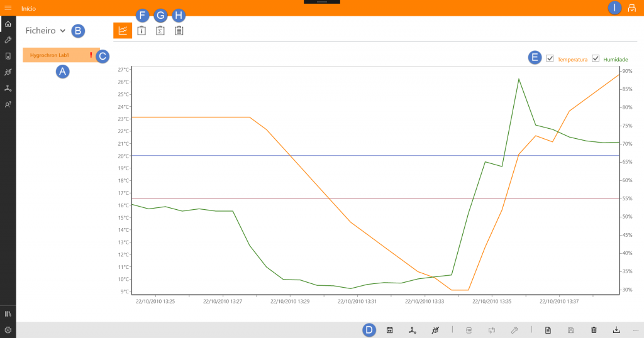Open the library books icon in sidebar
The height and width of the screenshot is (338, 644).
point(8,313)
